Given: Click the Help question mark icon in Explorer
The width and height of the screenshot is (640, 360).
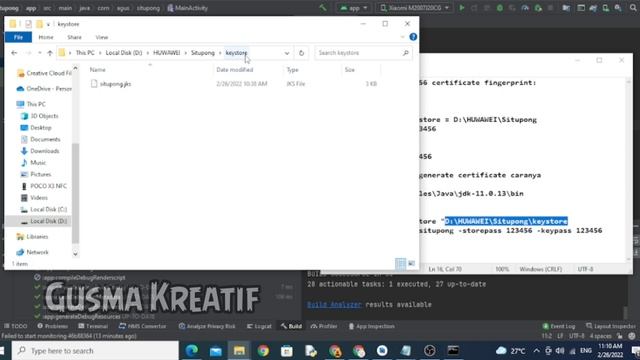Looking at the screenshot, I should click(413, 37).
